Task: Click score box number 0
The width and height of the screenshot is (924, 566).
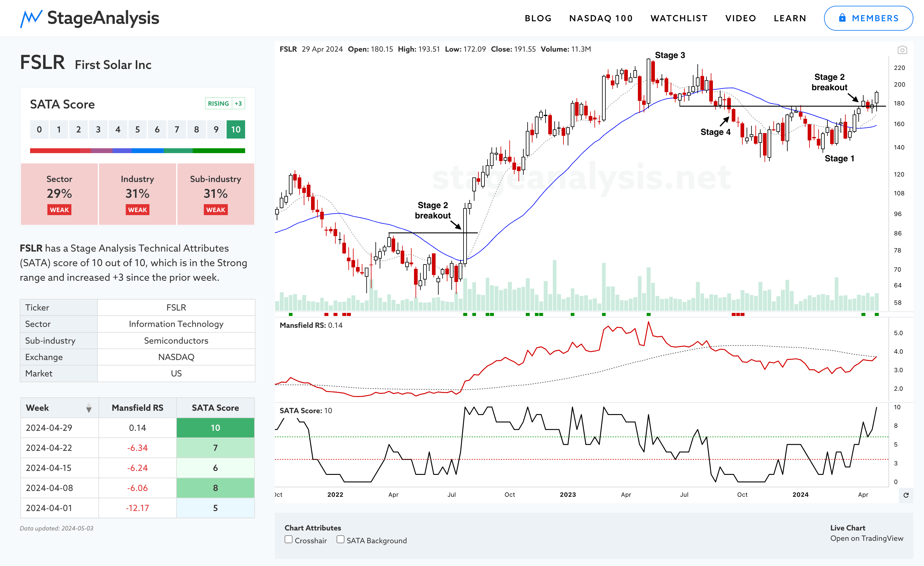Action: coord(39,129)
